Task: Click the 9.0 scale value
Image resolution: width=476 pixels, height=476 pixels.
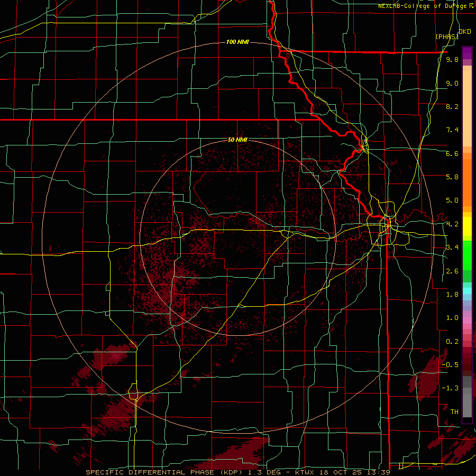Action: pyautogui.click(x=452, y=83)
